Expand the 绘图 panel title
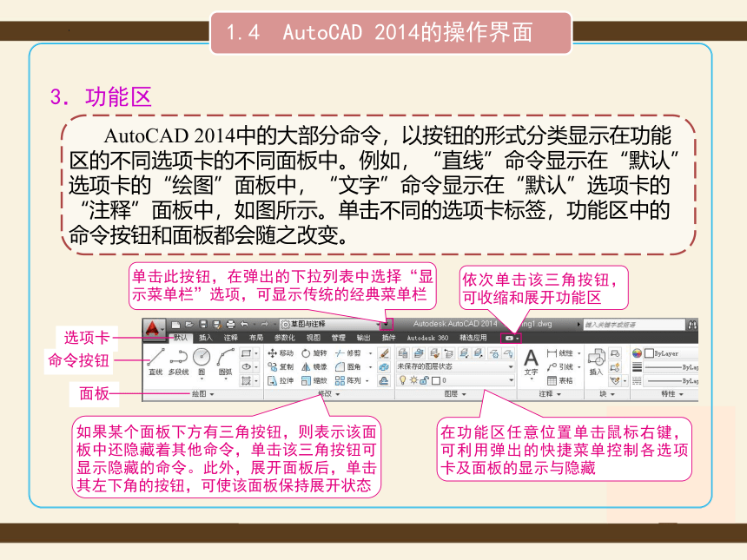Image resolution: width=747 pixels, height=560 pixels. click(203, 394)
